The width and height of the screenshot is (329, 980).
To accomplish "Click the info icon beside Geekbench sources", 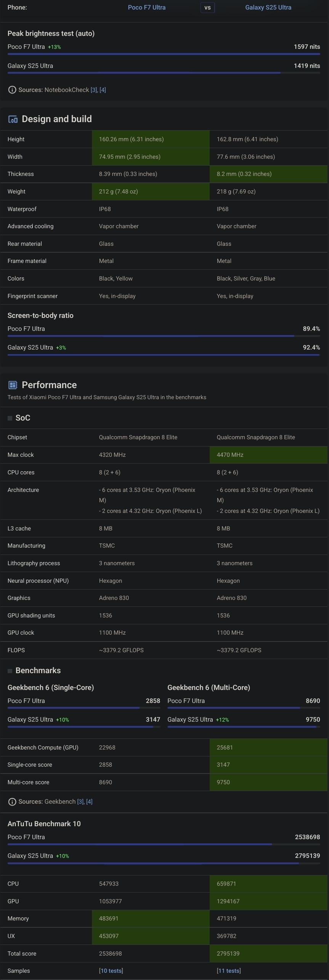I will (x=12, y=802).
